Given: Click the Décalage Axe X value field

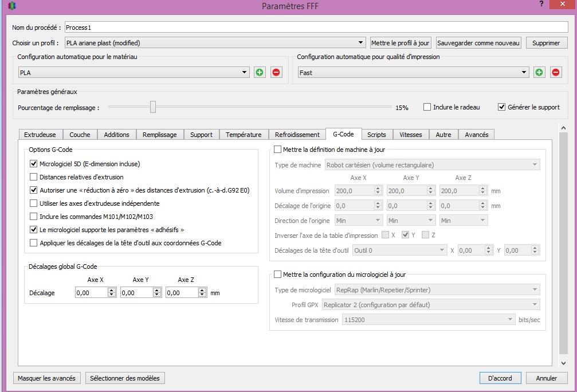Looking at the screenshot, I should pyautogui.click(x=92, y=293).
